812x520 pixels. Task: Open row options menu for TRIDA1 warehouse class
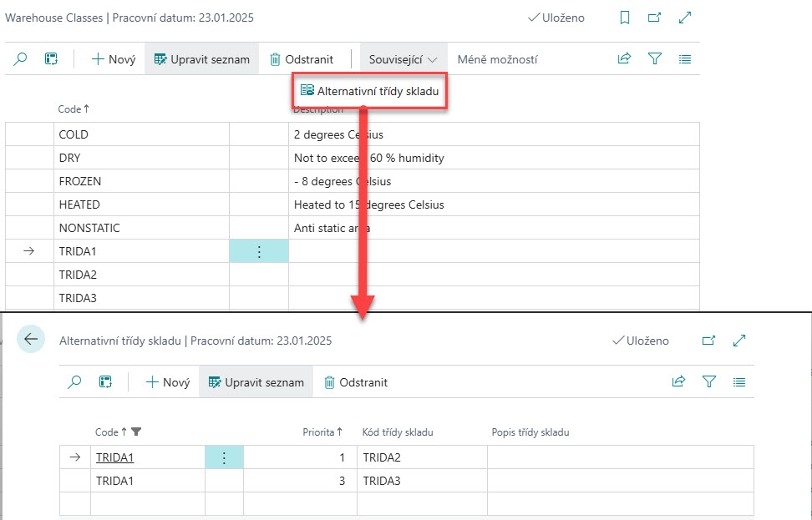[x=259, y=251]
